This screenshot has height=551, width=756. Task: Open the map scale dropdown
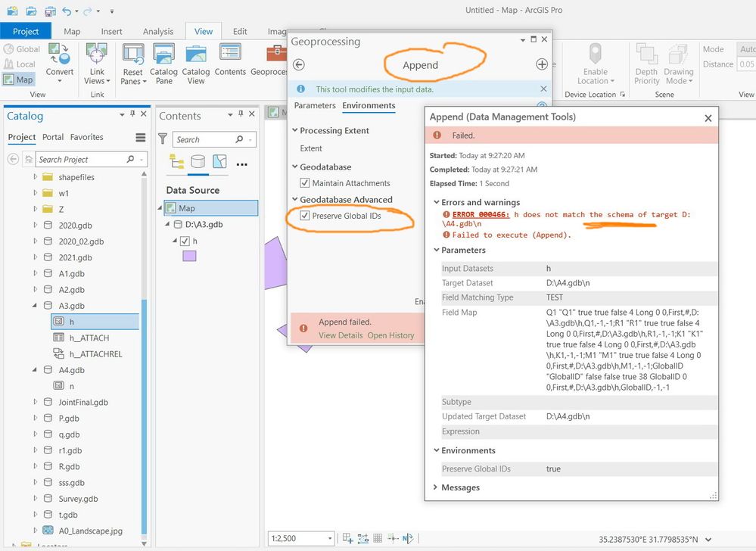click(330, 538)
